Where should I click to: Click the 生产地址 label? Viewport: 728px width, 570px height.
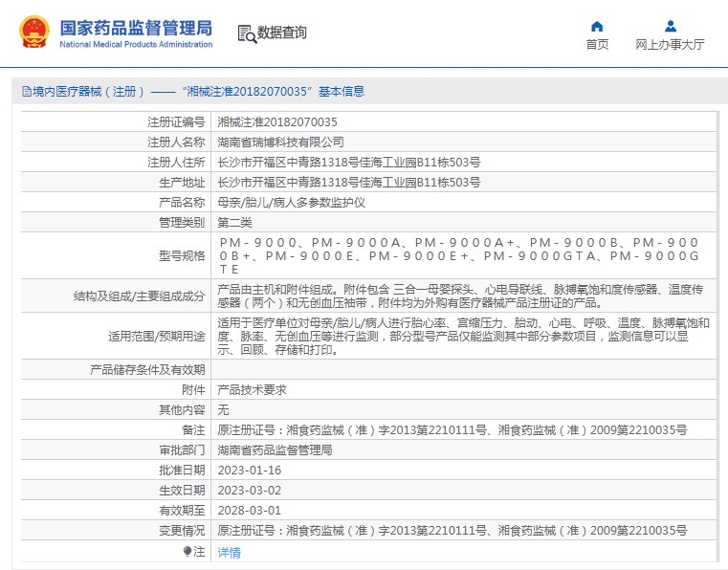coord(182,183)
